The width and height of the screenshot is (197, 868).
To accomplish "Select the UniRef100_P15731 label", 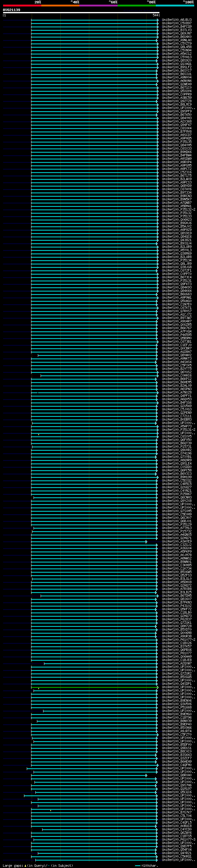I will (x=177, y=446).
